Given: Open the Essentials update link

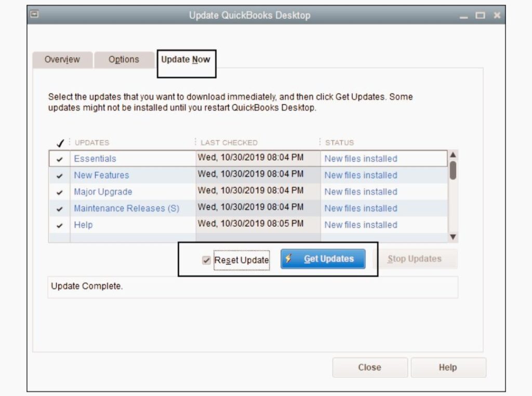Looking at the screenshot, I should pyautogui.click(x=95, y=159).
